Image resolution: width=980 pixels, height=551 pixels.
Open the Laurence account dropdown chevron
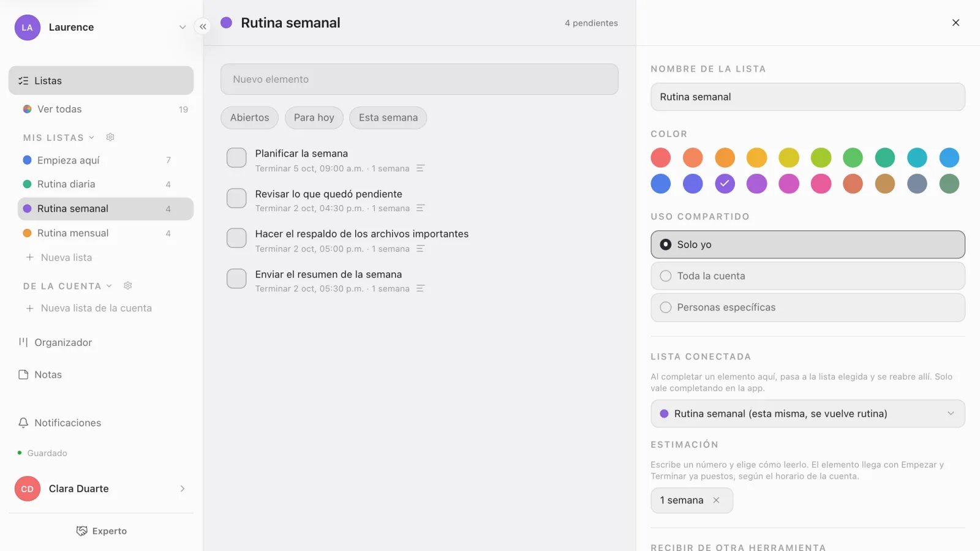click(x=182, y=27)
